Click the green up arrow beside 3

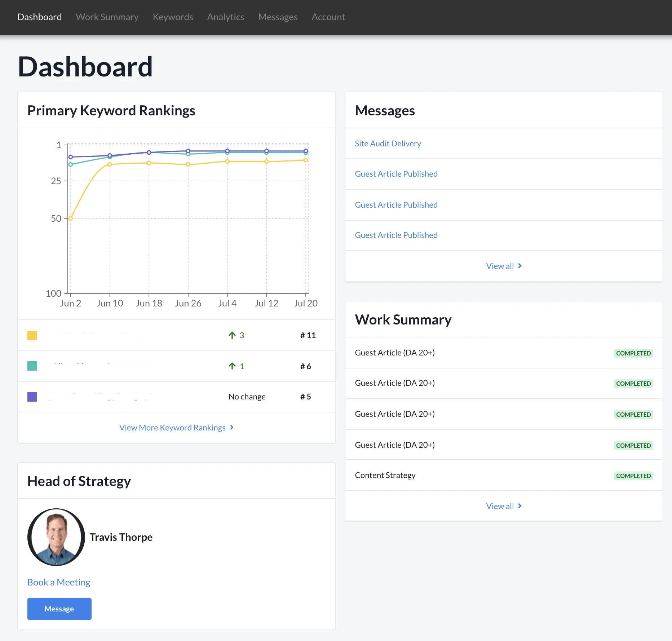[x=232, y=335]
